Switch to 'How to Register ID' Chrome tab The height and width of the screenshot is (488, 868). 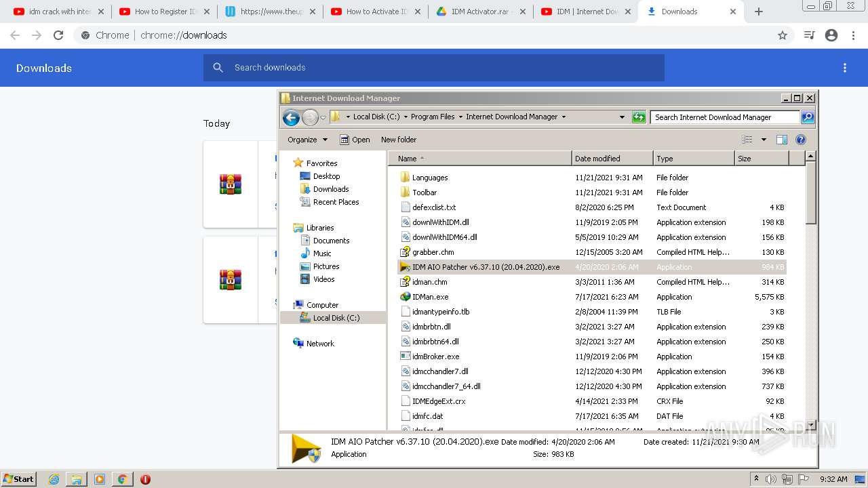coord(164,12)
